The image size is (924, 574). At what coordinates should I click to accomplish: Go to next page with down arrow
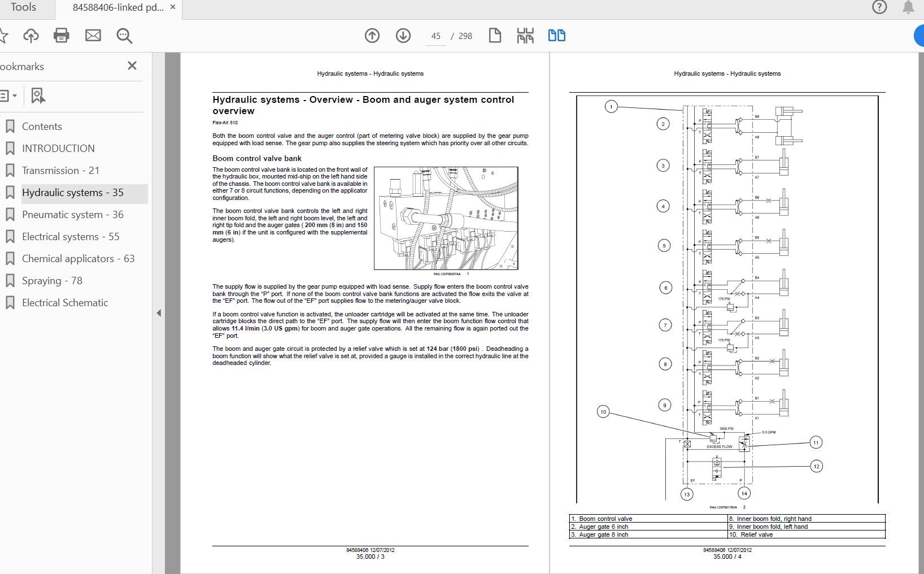point(403,36)
